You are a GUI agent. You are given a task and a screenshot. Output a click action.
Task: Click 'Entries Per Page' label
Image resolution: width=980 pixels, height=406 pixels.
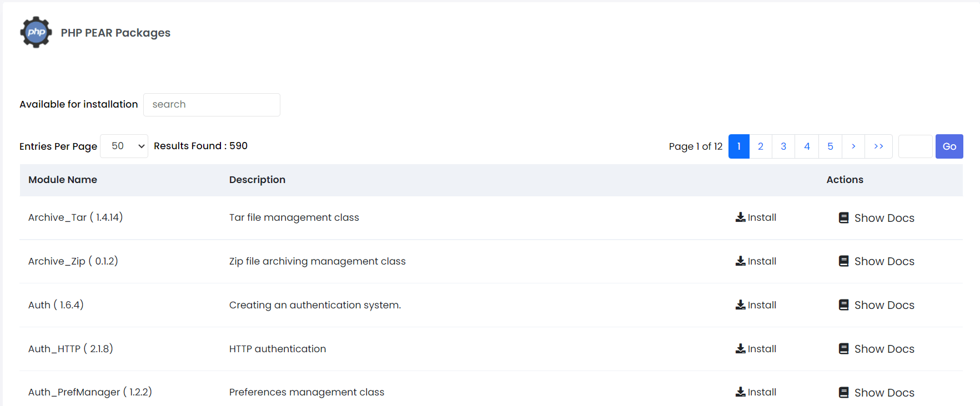tap(58, 146)
